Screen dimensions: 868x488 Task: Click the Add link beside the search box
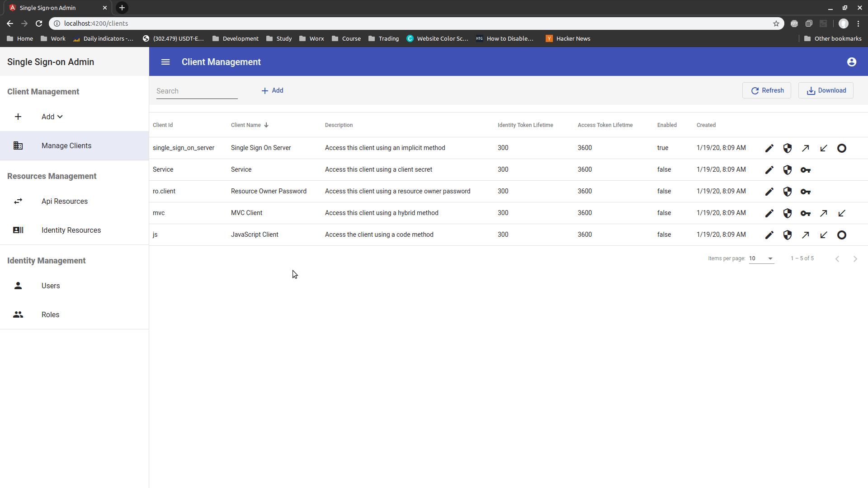tap(273, 90)
